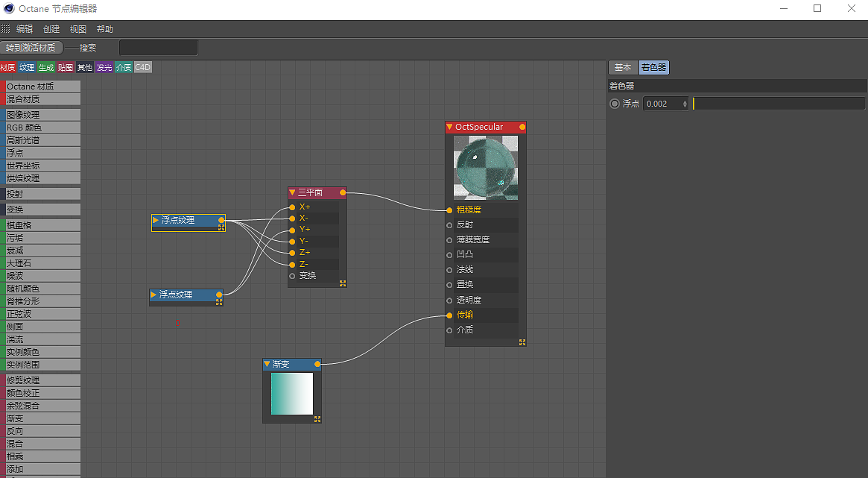Add an Octane 材质 node
The image size is (868, 478).
click(x=40, y=87)
